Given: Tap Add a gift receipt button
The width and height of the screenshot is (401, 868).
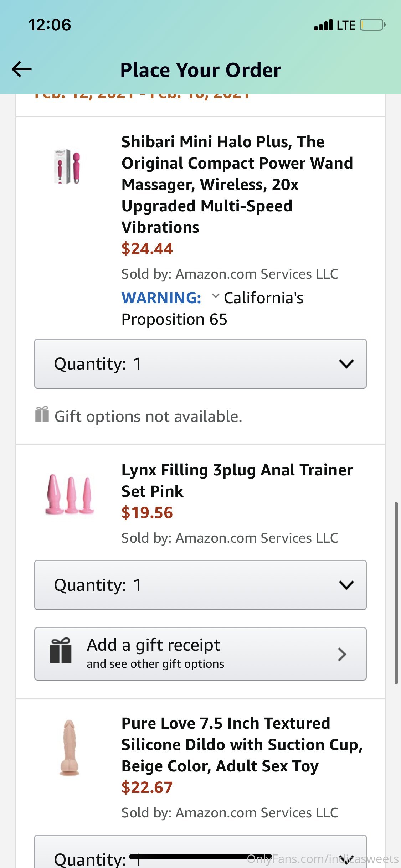Looking at the screenshot, I should coord(200,654).
